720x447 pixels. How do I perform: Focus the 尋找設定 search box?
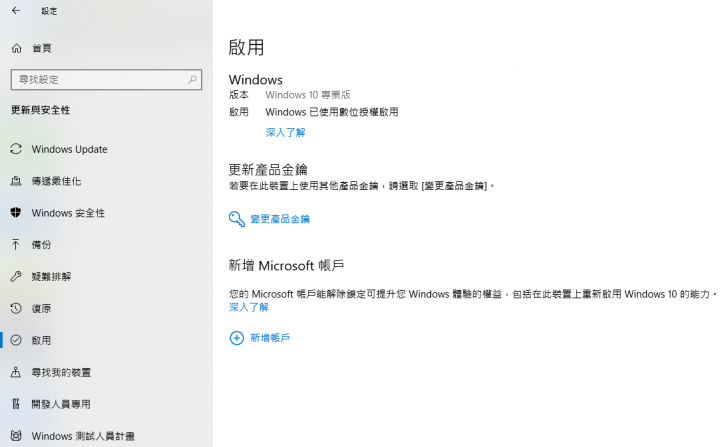[106, 79]
